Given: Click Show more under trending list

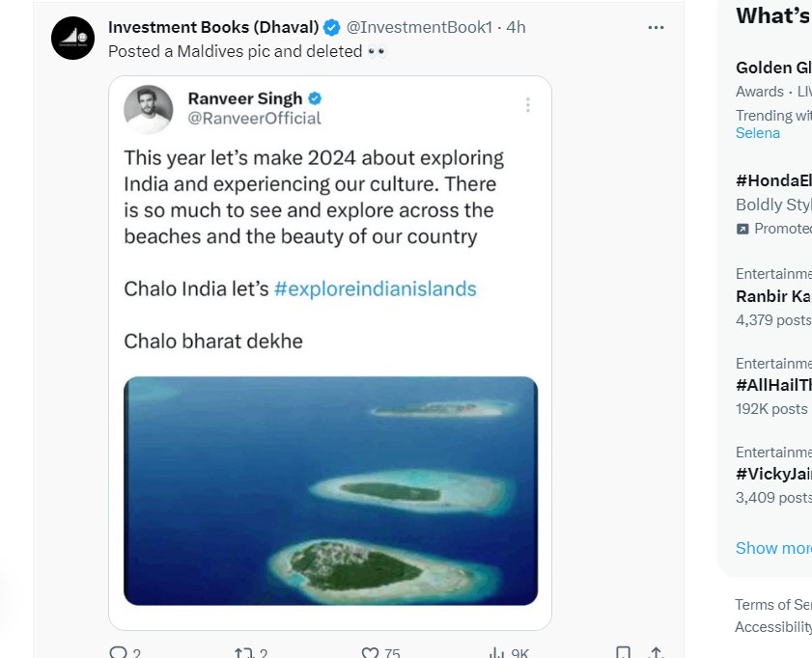Looking at the screenshot, I should [772, 548].
